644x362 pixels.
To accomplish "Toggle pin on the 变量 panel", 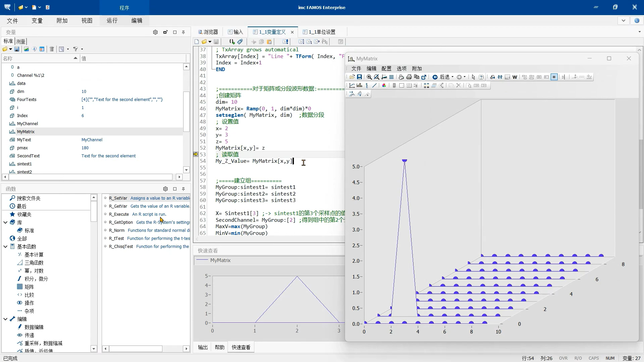I will pyautogui.click(x=184, y=32).
